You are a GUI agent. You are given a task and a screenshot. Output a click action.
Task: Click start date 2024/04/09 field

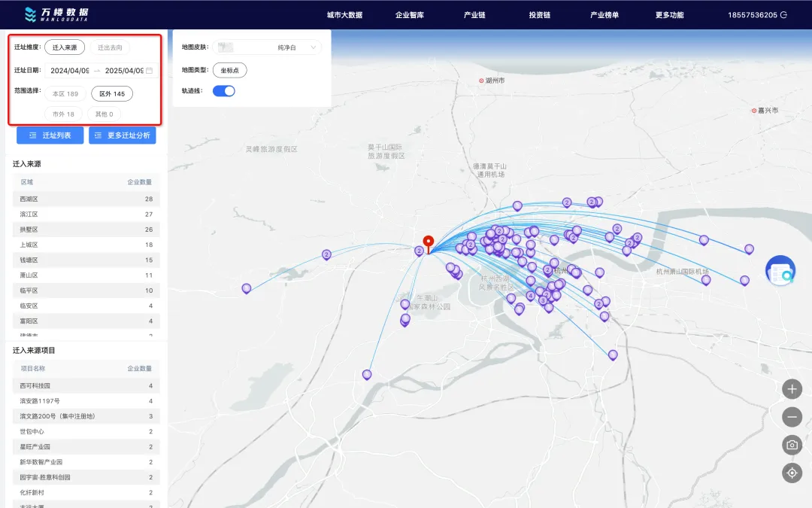pyautogui.click(x=70, y=71)
